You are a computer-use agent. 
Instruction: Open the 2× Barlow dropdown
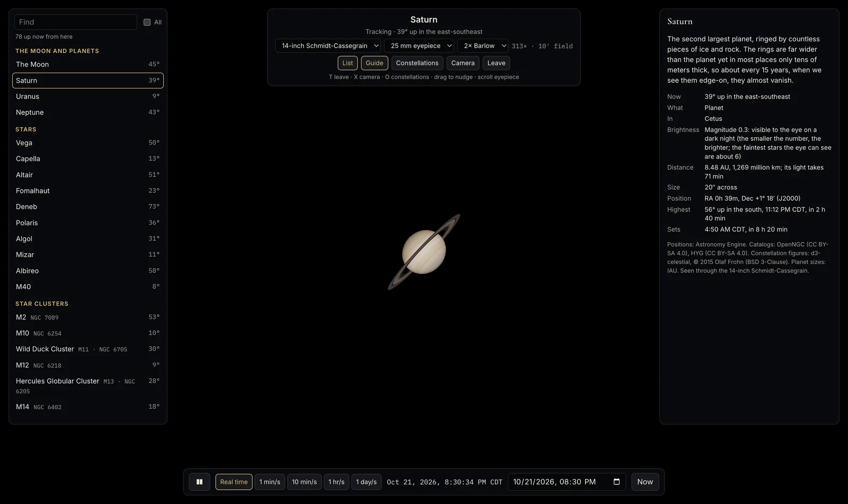pyautogui.click(x=483, y=46)
